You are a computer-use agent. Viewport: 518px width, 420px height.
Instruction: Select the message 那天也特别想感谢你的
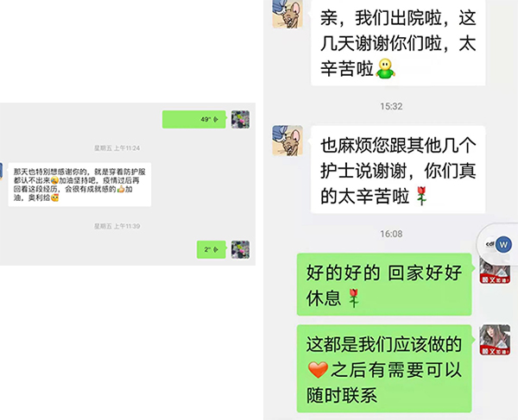(79, 185)
